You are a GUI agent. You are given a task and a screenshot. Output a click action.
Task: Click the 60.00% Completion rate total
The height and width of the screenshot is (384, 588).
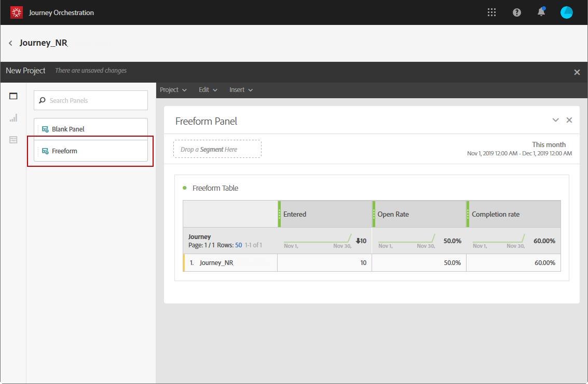(x=544, y=241)
